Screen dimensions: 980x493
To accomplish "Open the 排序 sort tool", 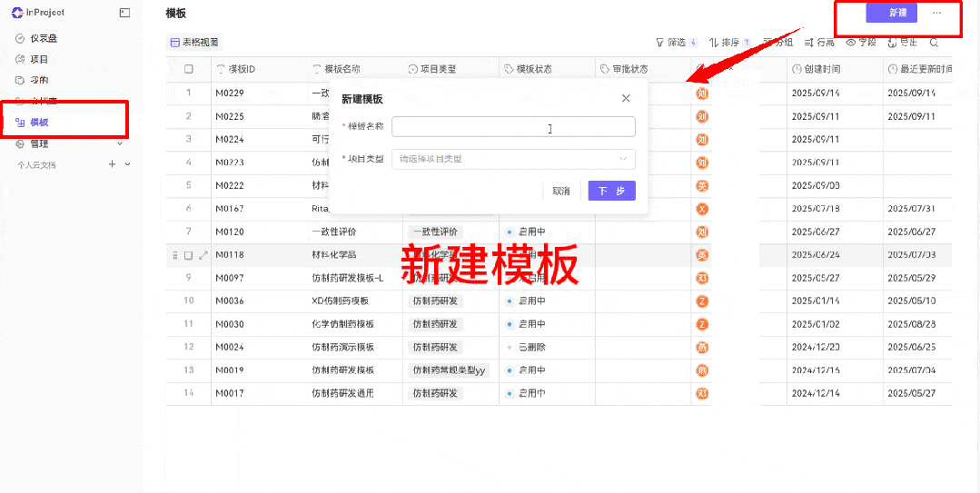I will [x=730, y=43].
